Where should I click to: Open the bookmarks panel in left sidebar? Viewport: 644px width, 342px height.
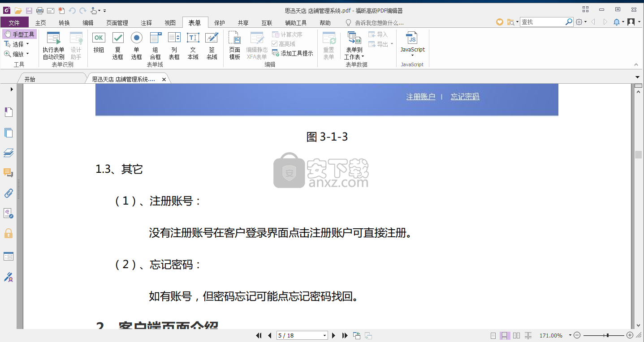point(9,112)
